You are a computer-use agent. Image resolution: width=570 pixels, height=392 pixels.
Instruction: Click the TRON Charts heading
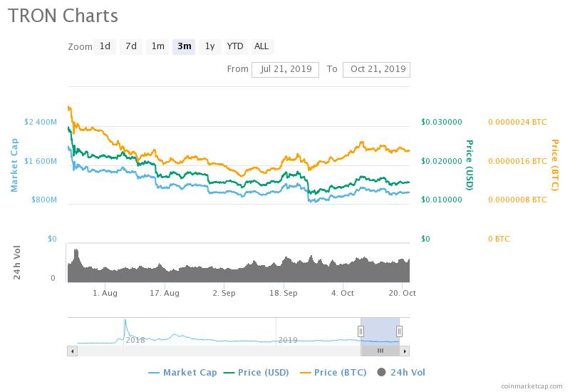pyautogui.click(x=63, y=16)
